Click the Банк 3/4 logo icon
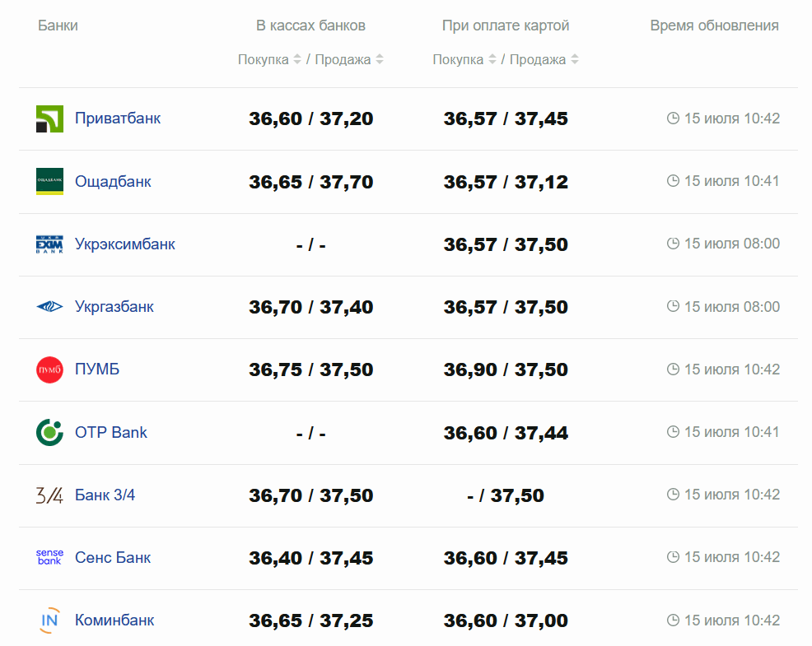Viewport: 812px width, 646px height. [x=49, y=495]
